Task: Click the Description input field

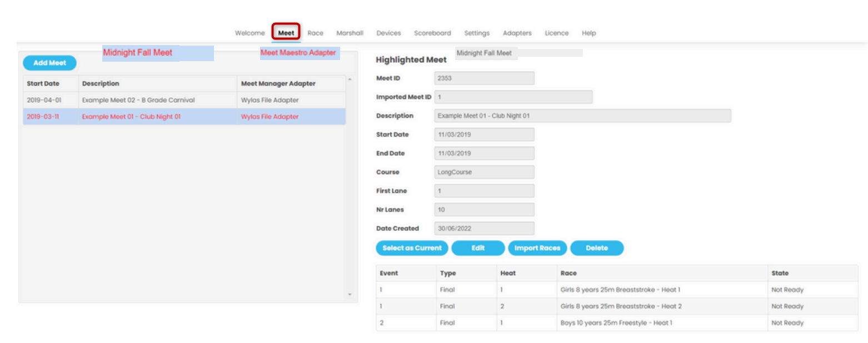Action: coord(582,116)
